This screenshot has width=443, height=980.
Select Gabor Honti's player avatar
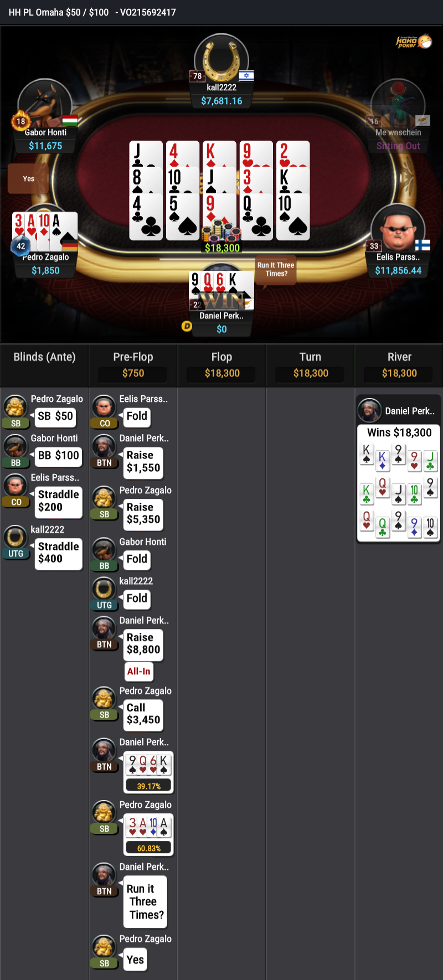pos(44,105)
